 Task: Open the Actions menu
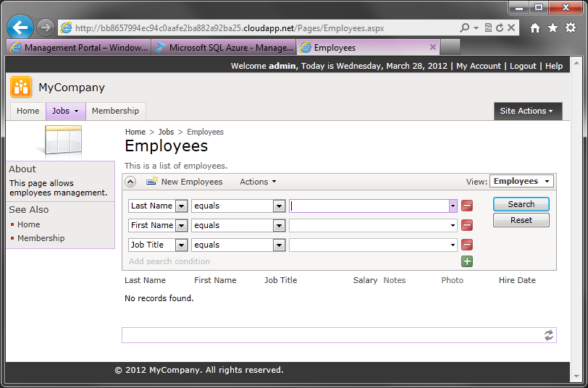pos(258,182)
